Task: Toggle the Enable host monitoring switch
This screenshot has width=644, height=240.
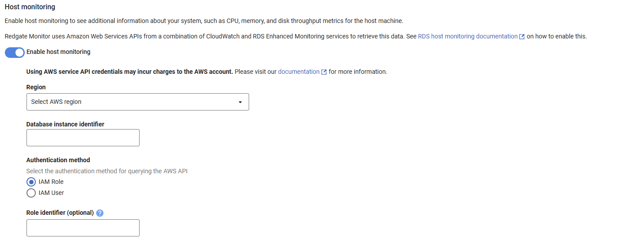Action: coord(15,53)
